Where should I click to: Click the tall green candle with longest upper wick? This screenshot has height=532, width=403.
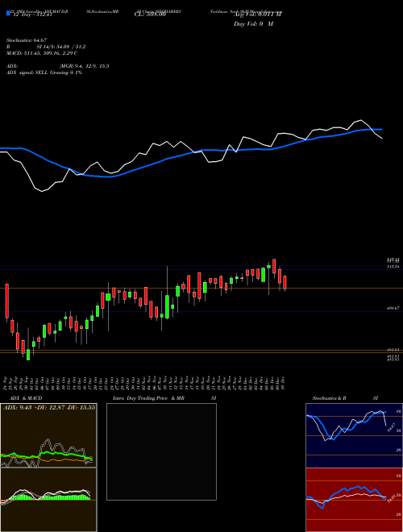[x=167, y=307]
